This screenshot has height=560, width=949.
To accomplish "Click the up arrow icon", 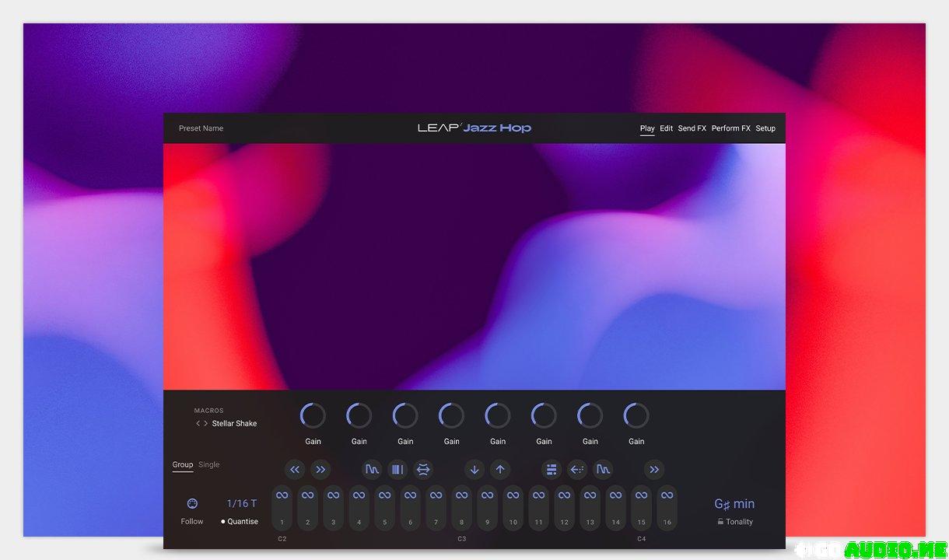I will coord(500,469).
